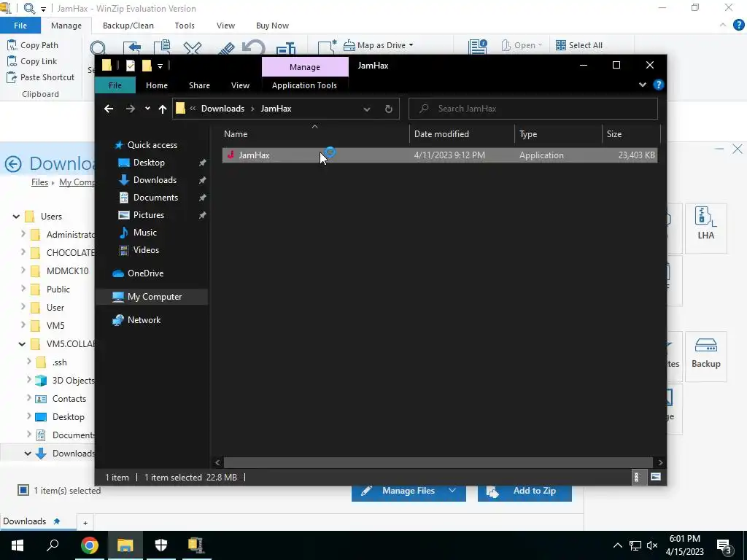Sort by Name column
Image resolution: width=747 pixels, height=560 pixels.
tap(236, 134)
